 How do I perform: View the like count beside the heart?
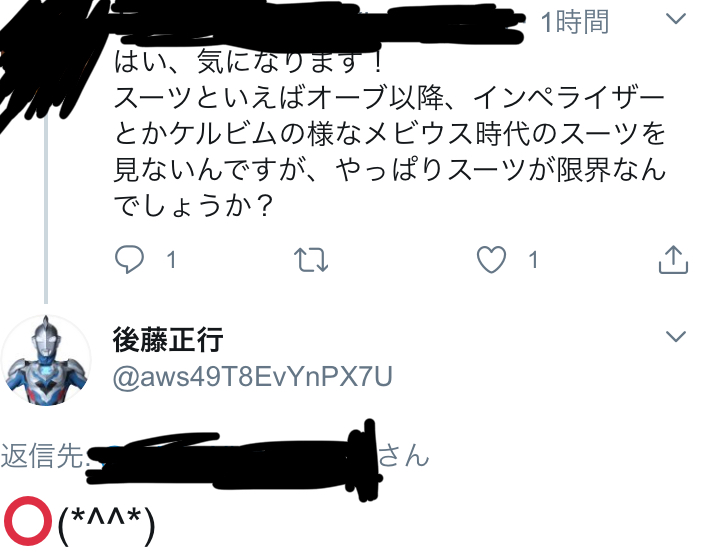tap(533, 260)
